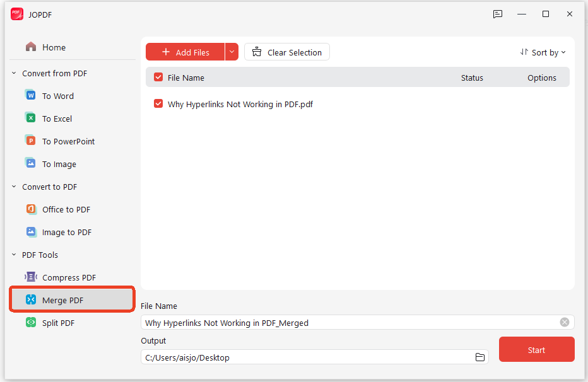The width and height of the screenshot is (588, 382).
Task: Click the plus icon on Add Files
Action: (x=166, y=52)
